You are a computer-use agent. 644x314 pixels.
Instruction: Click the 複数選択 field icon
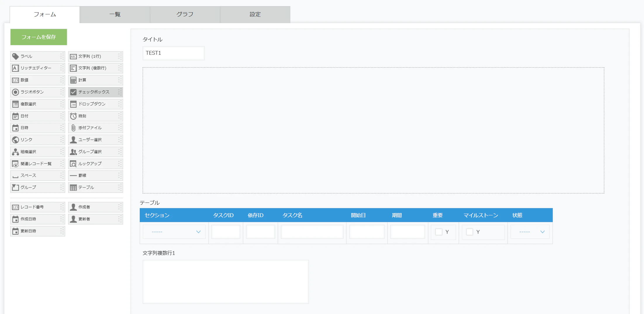[x=15, y=104]
